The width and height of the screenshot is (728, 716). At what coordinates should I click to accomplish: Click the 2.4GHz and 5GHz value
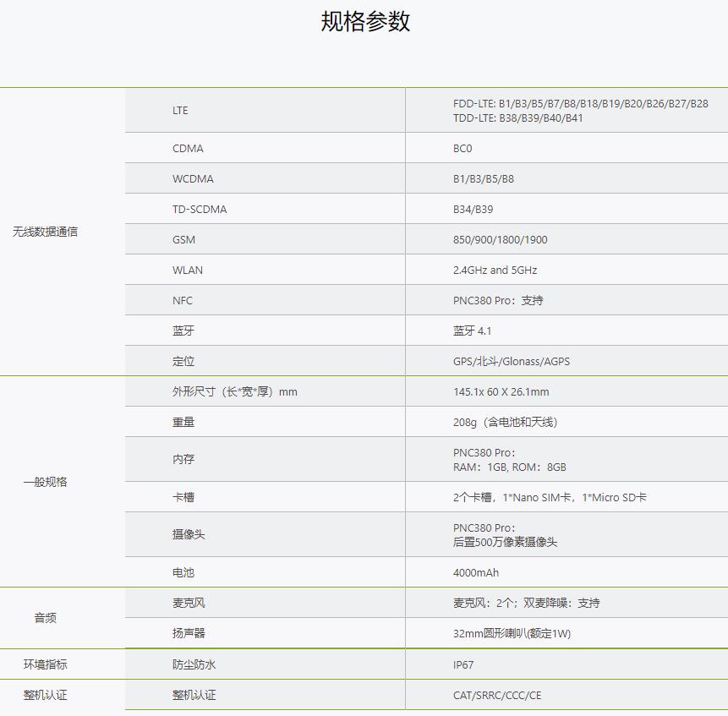[495, 270]
